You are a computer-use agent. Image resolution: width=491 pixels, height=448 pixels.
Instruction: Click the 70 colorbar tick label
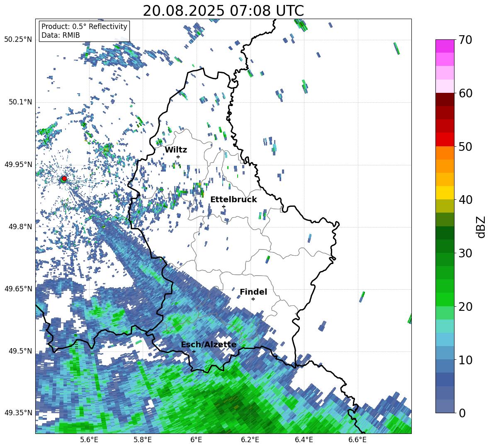465,40
